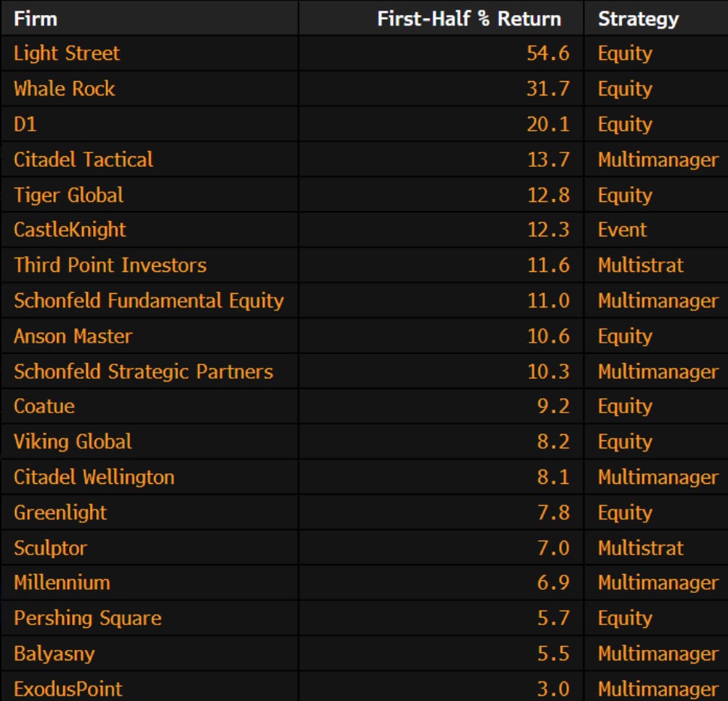Screen dimensions: 728x701
Task: Click Multimanager in Citadel Tactical row
Action: [x=658, y=160]
